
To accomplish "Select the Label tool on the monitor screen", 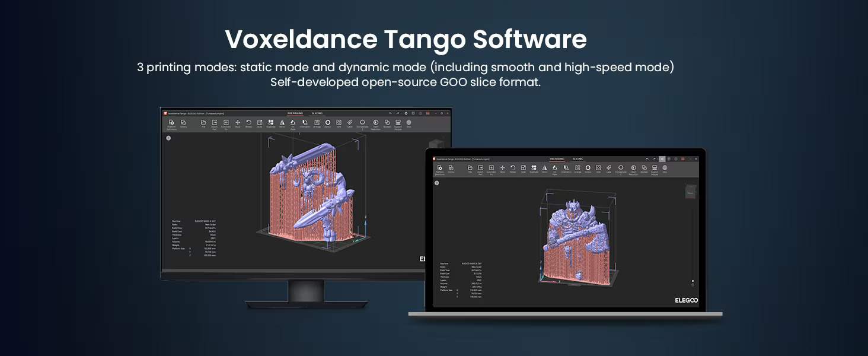I will (x=350, y=123).
